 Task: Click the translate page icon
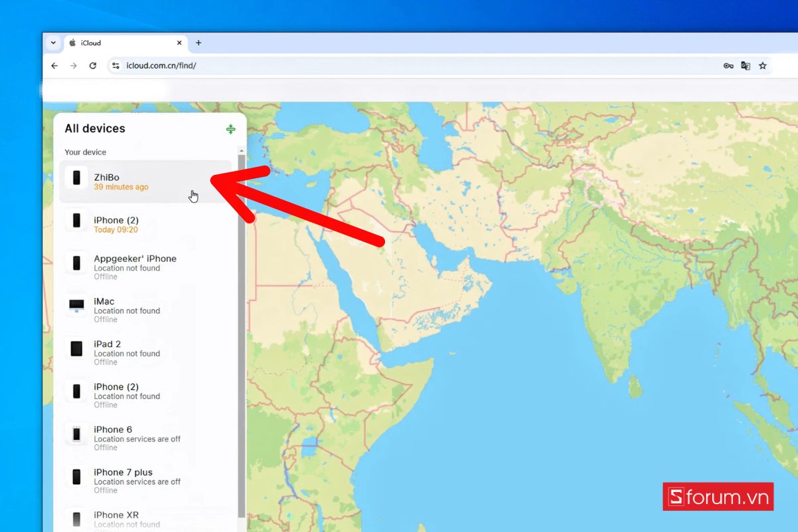[x=745, y=66]
